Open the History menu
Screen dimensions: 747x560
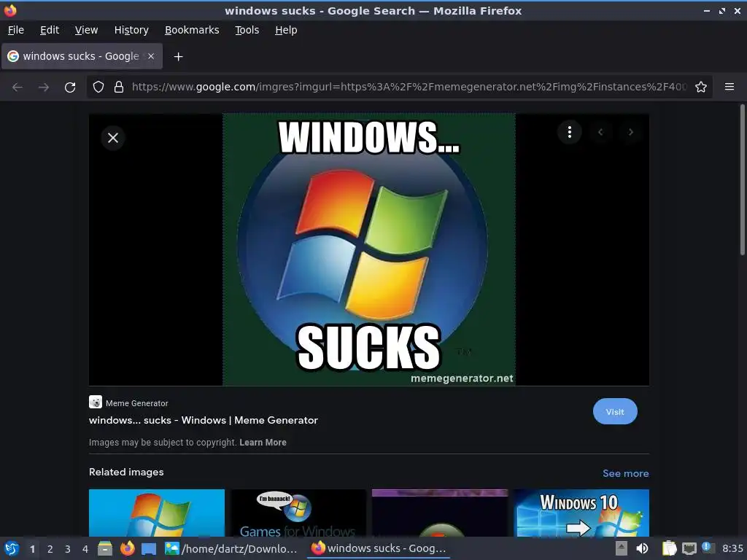(x=131, y=30)
